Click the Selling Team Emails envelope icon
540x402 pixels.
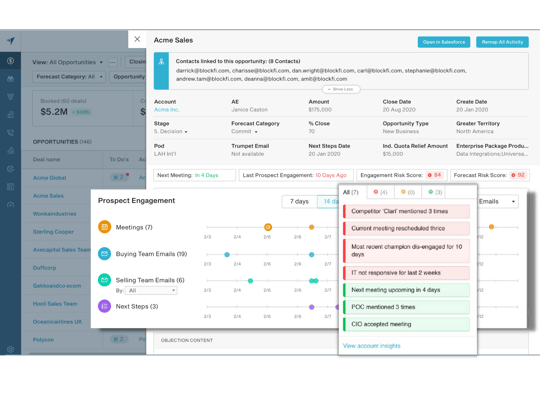coord(104,280)
